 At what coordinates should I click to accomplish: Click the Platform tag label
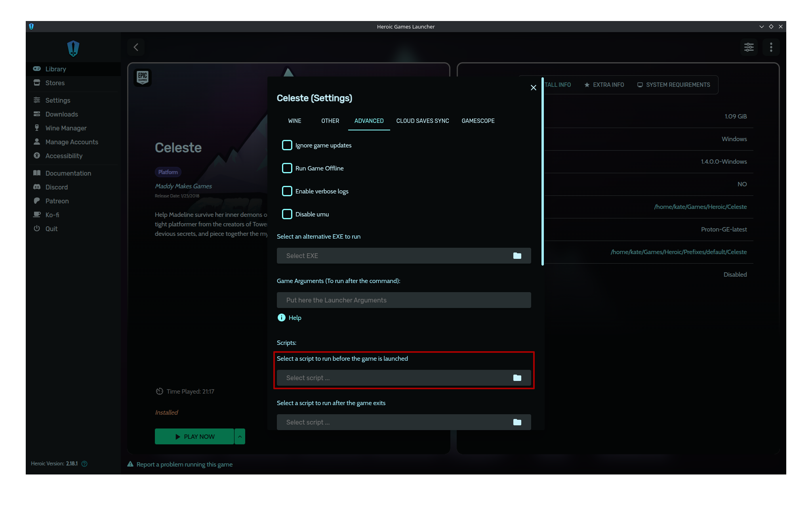(168, 172)
